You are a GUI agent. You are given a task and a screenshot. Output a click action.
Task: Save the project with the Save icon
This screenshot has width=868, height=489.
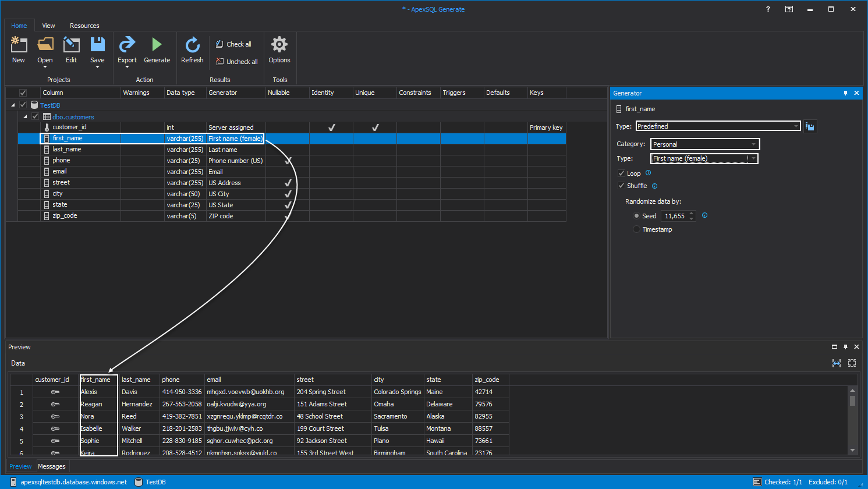point(97,44)
